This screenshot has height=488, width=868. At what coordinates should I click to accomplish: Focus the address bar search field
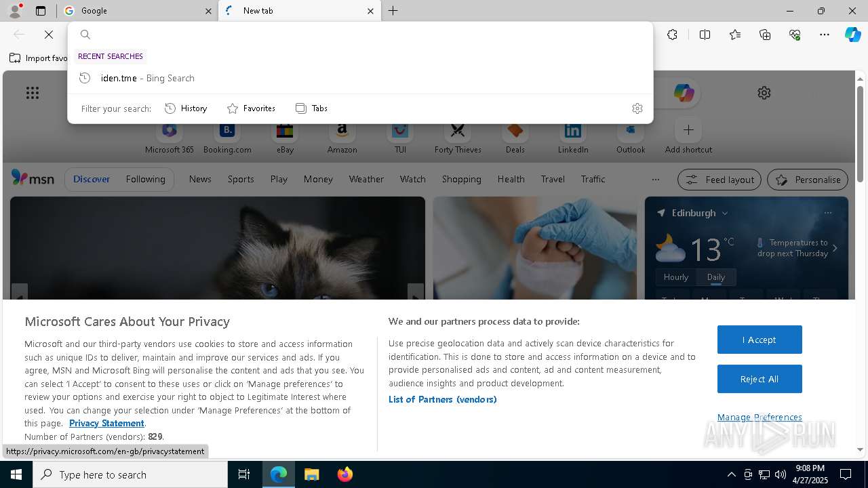click(x=359, y=35)
